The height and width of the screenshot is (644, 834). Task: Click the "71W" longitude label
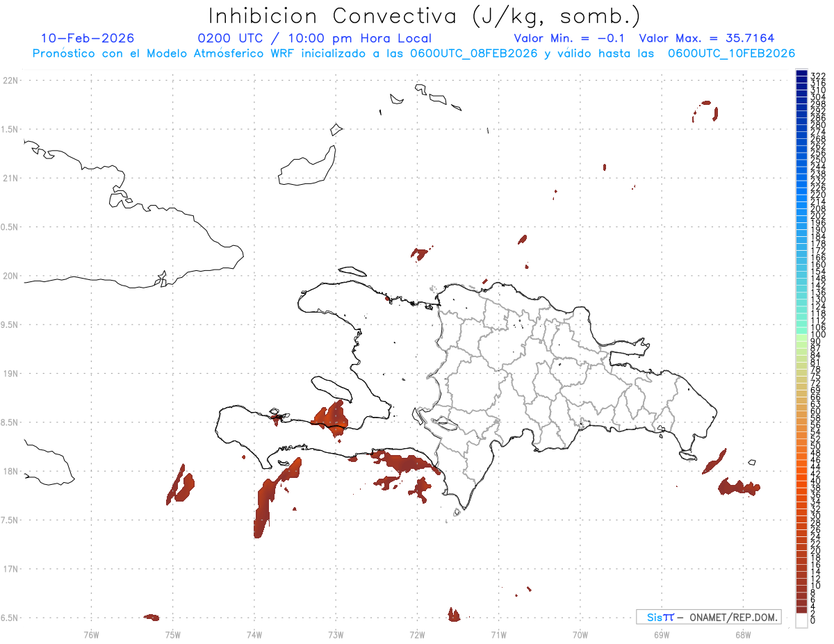pyautogui.click(x=499, y=634)
